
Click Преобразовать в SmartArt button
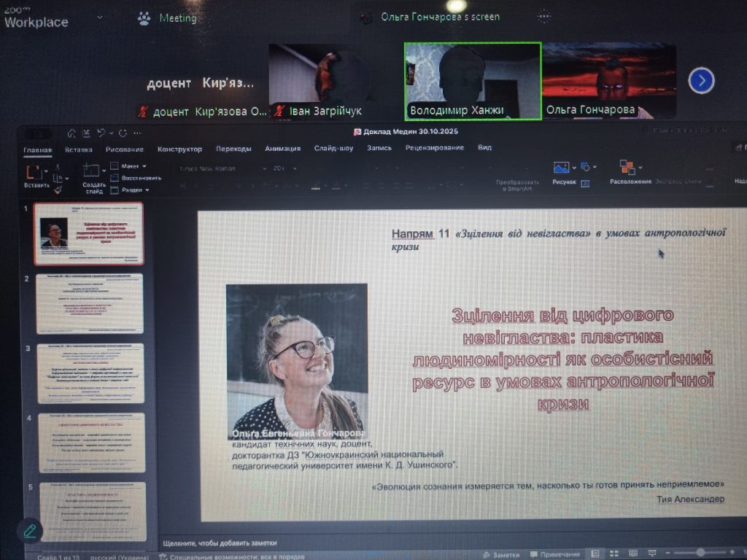(517, 182)
